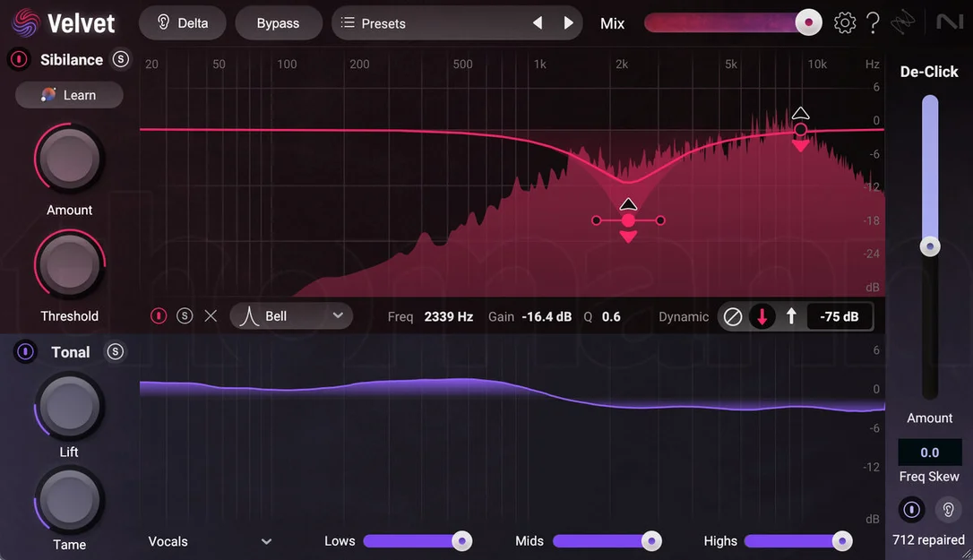Solo the selected Bell band
This screenshot has width=973, height=560.
click(185, 316)
